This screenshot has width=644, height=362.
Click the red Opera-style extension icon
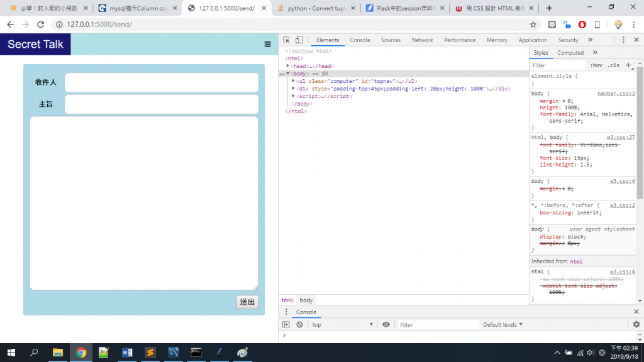coord(582,25)
